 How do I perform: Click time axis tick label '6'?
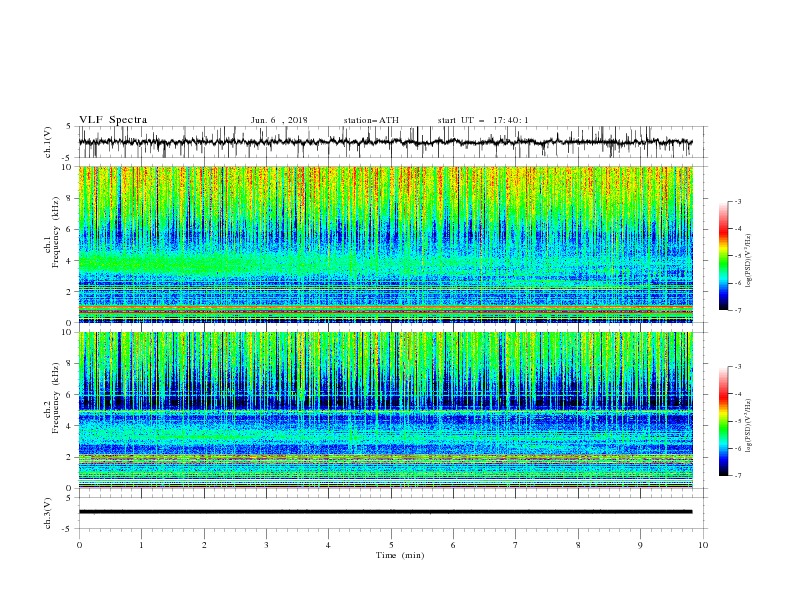pos(453,545)
